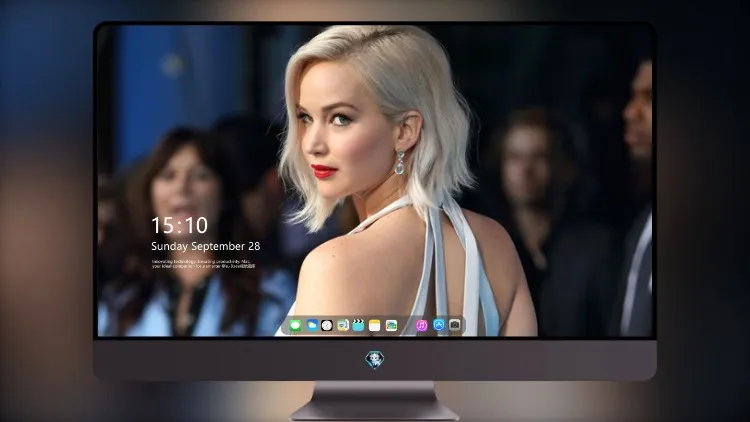The width and height of the screenshot is (750, 422).
Task: Click the 15:10 clock widget
Action: pyautogui.click(x=179, y=225)
